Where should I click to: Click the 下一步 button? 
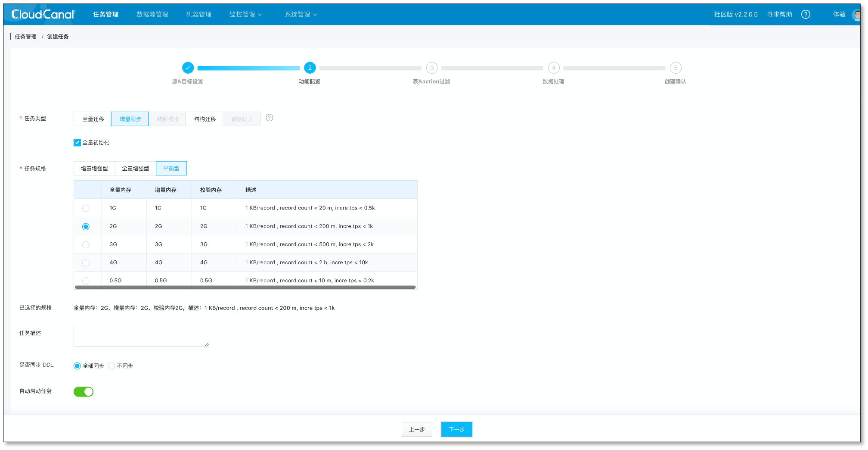tap(456, 429)
